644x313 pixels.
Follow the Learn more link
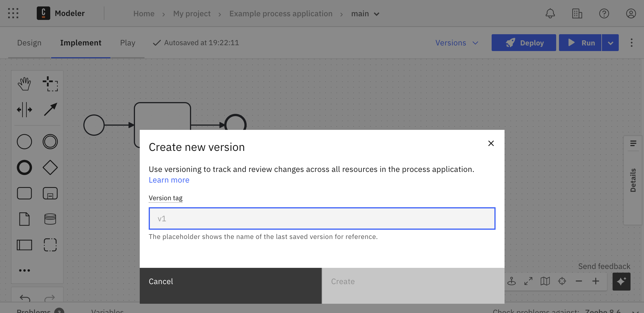(169, 180)
